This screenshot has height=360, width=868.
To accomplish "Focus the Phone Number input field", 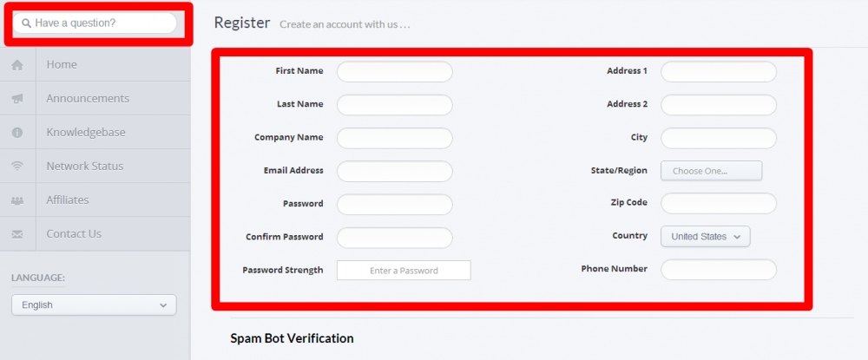I will 719,270.
